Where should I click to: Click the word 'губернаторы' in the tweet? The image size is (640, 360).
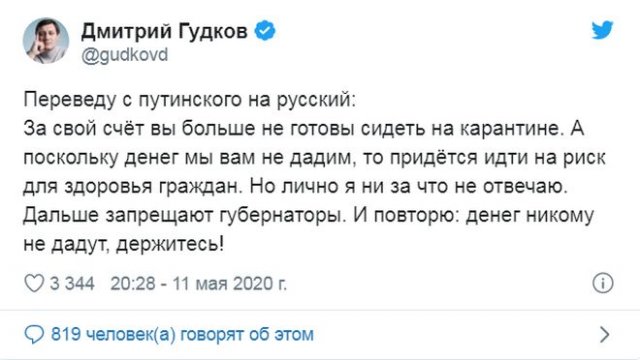pos(283,216)
